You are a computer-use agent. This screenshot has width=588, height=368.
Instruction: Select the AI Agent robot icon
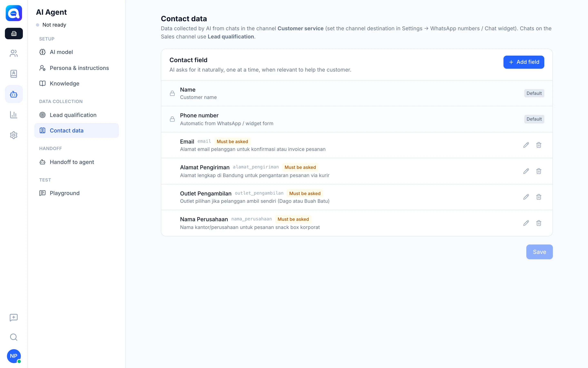point(14,94)
